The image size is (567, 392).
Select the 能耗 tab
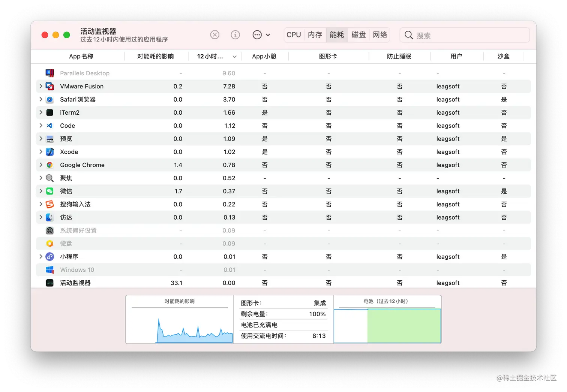tap(337, 35)
